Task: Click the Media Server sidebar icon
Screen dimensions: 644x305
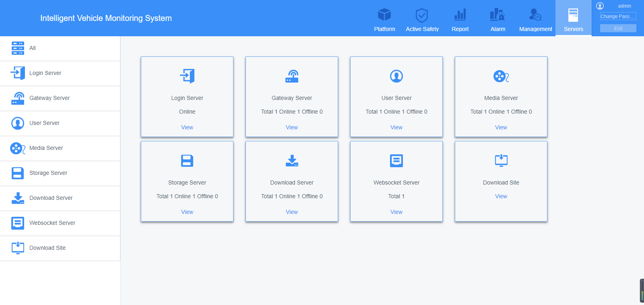Action: [18, 148]
